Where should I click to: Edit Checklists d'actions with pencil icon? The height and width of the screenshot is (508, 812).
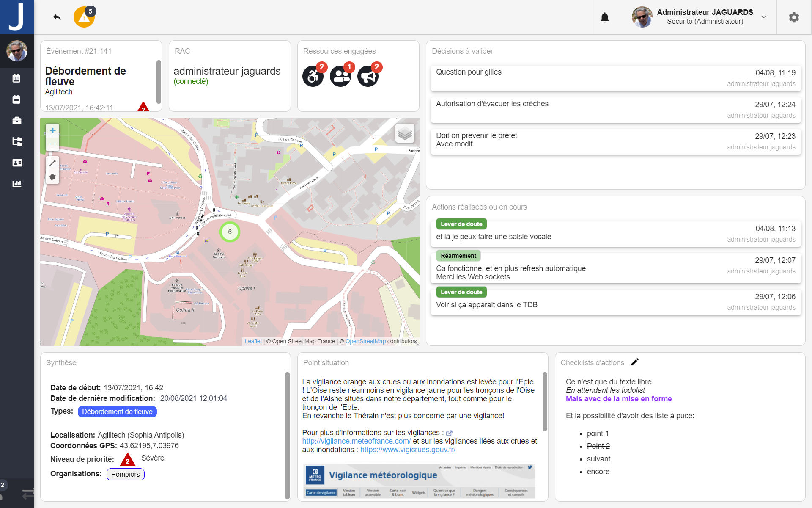point(635,362)
